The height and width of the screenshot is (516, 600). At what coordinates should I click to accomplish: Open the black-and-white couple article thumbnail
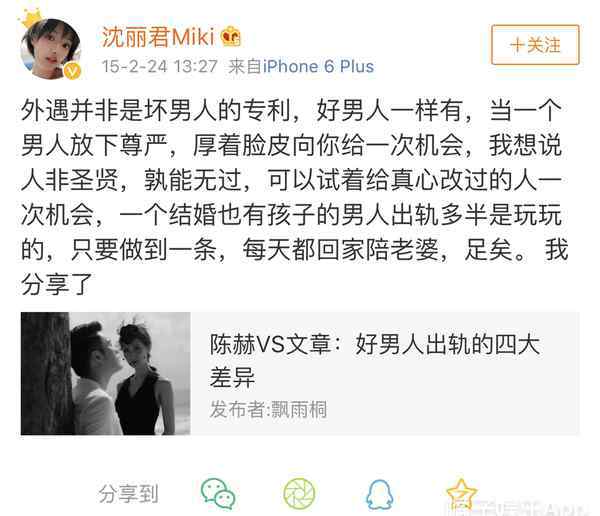[106, 373]
